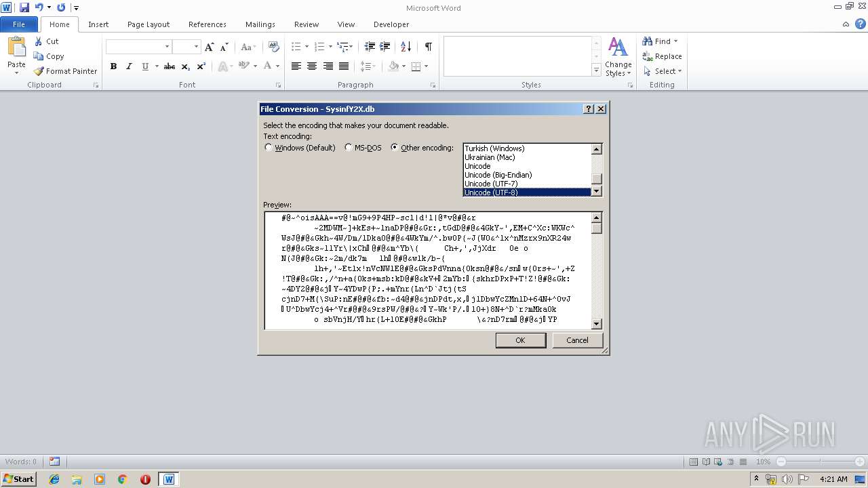Image resolution: width=868 pixels, height=488 pixels.
Task: Click the Shrink Font icon
Action: point(224,47)
